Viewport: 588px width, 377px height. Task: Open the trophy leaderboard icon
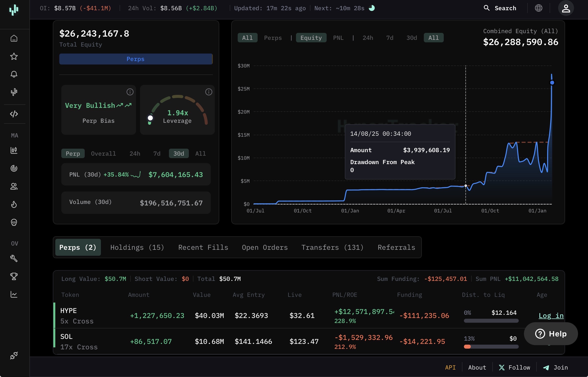coord(14,276)
